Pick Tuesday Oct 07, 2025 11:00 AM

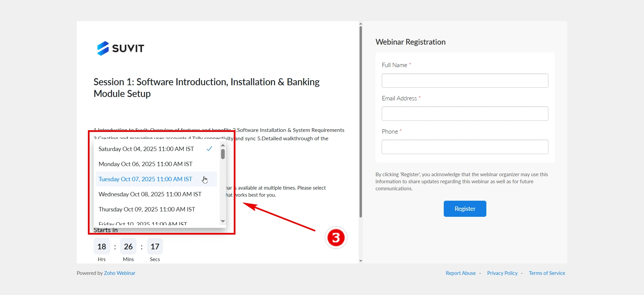pyautogui.click(x=146, y=179)
